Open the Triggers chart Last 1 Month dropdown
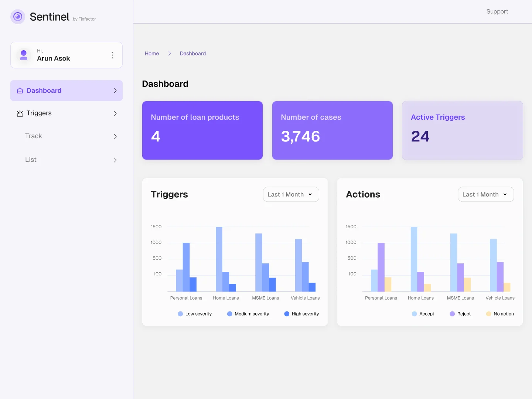The width and height of the screenshot is (532, 399). click(x=291, y=194)
